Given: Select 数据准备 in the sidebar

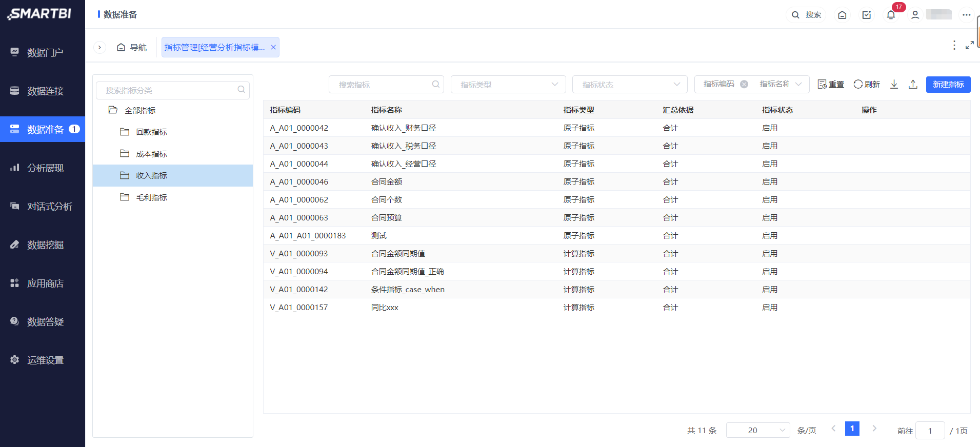Looking at the screenshot, I should pyautogui.click(x=43, y=129).
